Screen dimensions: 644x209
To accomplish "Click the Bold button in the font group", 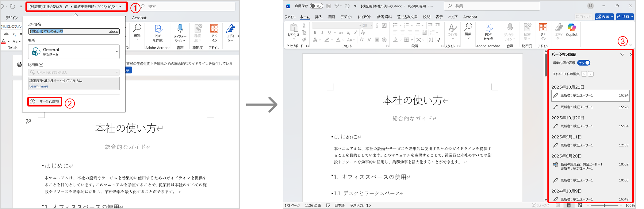I will 315,33.
